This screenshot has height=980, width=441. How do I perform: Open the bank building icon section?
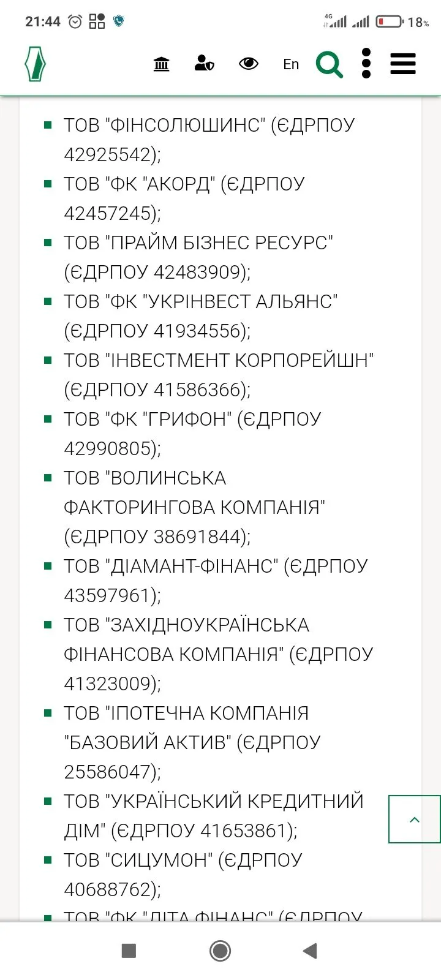click(161, 64)
